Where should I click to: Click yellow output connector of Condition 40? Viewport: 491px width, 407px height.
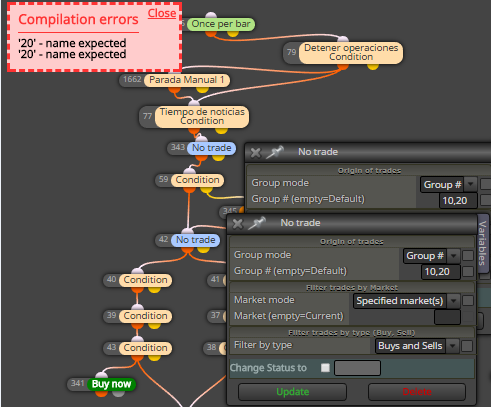(x=154, y=289)
